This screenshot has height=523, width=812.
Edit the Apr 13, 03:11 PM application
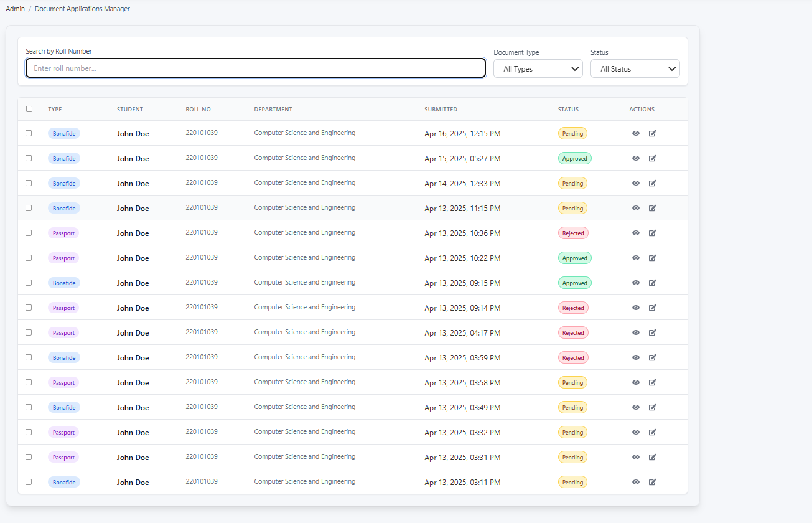coord(653,482)
